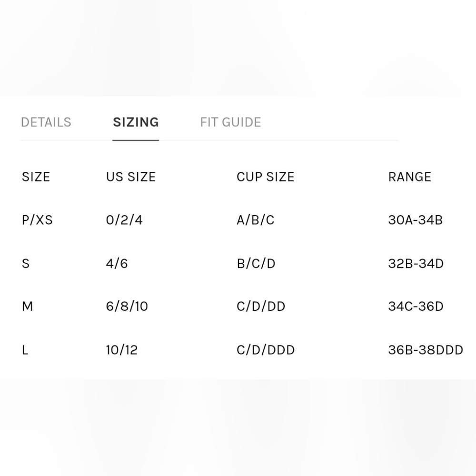
Task: Click the 30A-34B range value
Action: pyautogui.click(x=415, y=220)
